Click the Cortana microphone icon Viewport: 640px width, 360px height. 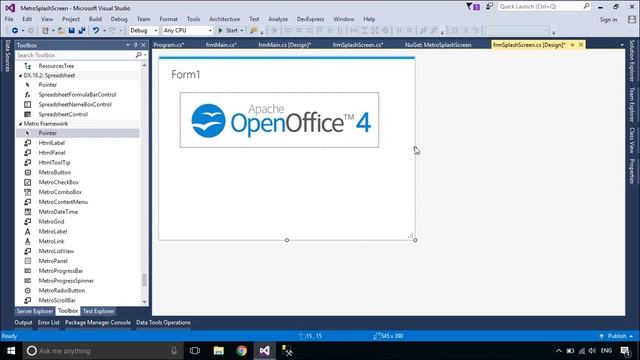coord(174,351)
